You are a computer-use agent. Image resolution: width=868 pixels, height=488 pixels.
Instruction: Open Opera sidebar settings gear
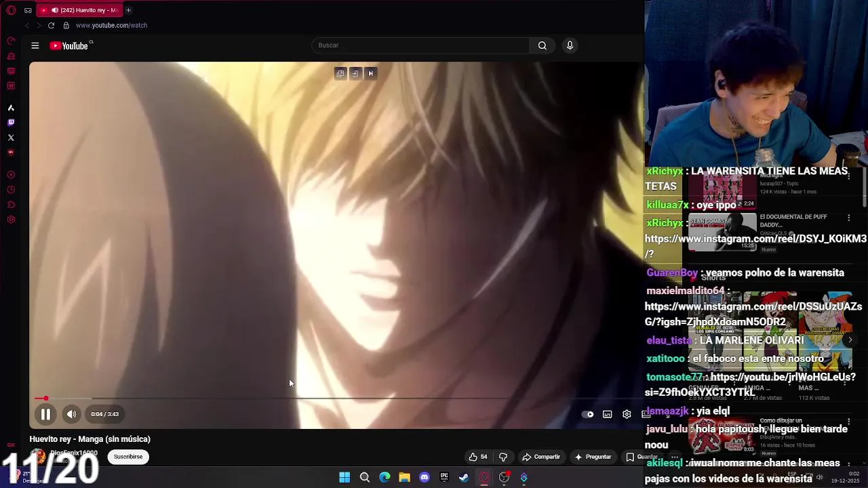(11, 220)
